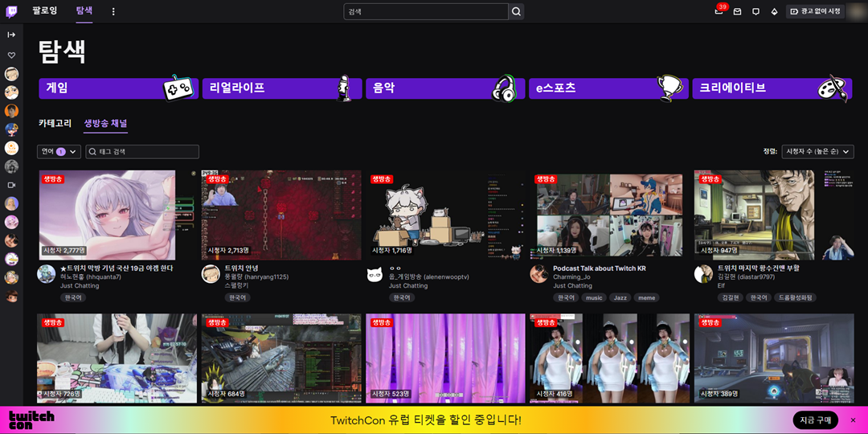Switch to the 팔로잉 tab
868x434 pixels.
[x=45, y=10]
